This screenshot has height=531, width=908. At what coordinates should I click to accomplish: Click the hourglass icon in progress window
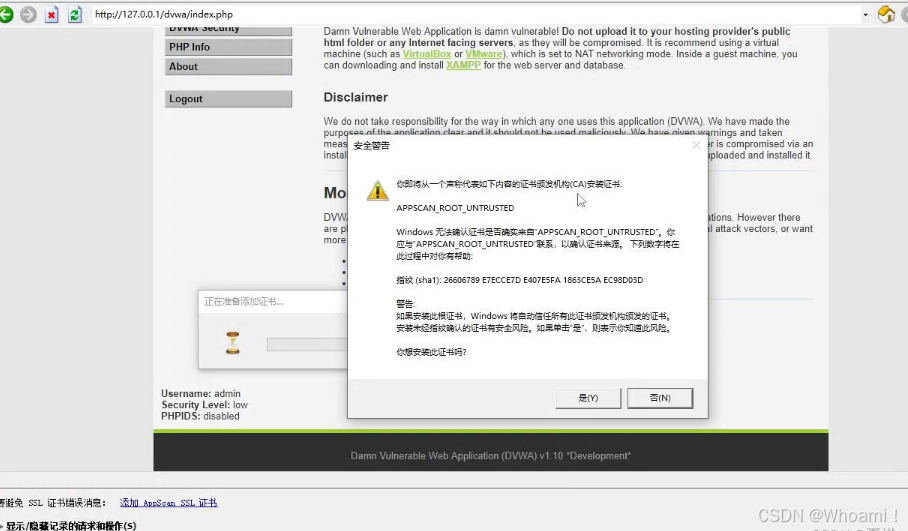[x=233, y=343]
